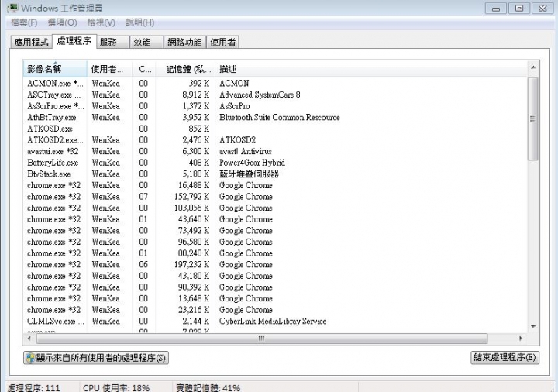Switch to the 服務 tab
558x392 pixels.
[112, 42]
